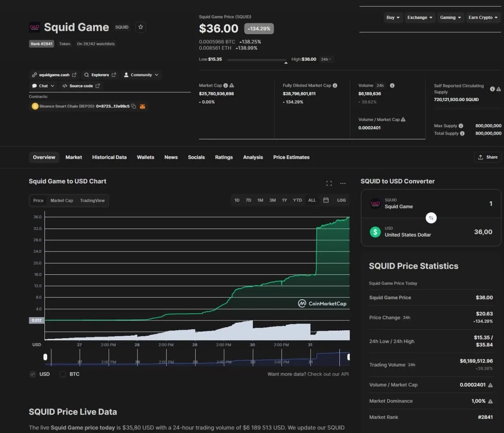Show Fully Diluted Market Cap info
The height and width of the screenshot is (433, 504).
coord(335,85)
